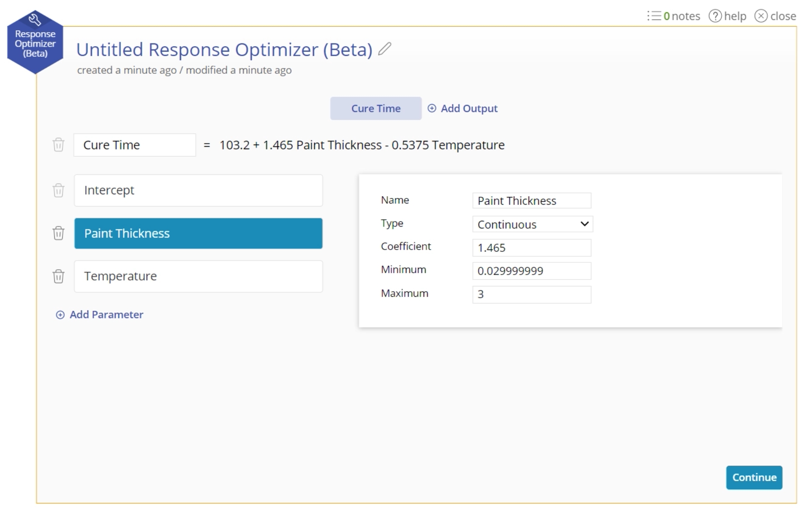Add a new parameter
The height and width of the screenshot is (512, 812).
tap(99, 314)
